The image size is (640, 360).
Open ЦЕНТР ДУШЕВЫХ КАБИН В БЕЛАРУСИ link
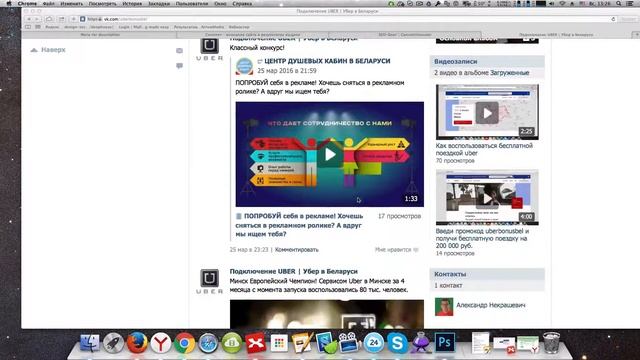pyautogui.click(x=327, y=61)
